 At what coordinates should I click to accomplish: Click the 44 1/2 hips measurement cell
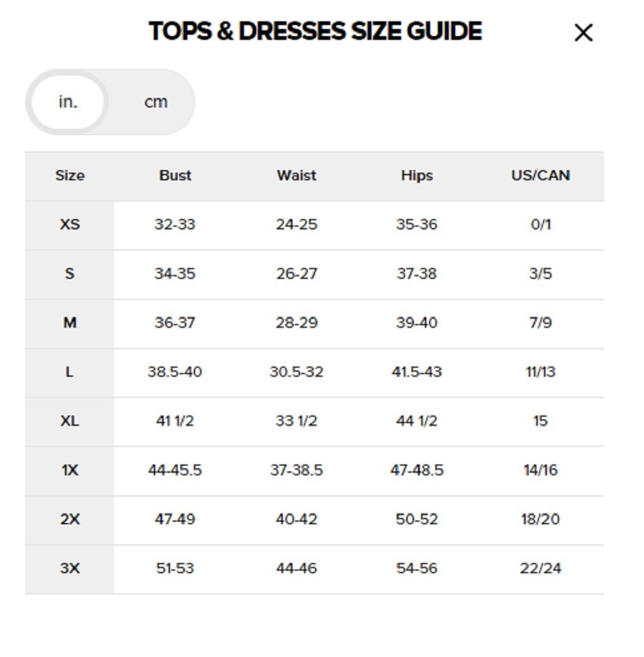(417, 421)
